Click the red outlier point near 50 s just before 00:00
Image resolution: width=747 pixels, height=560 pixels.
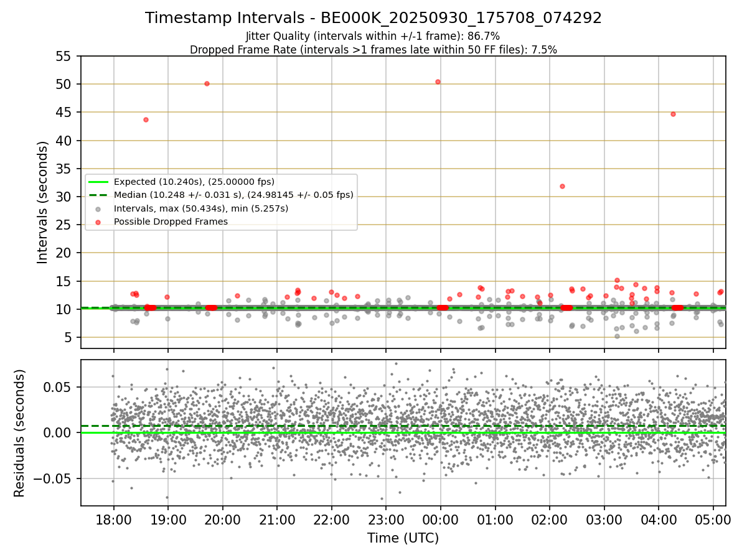point(438,82)
